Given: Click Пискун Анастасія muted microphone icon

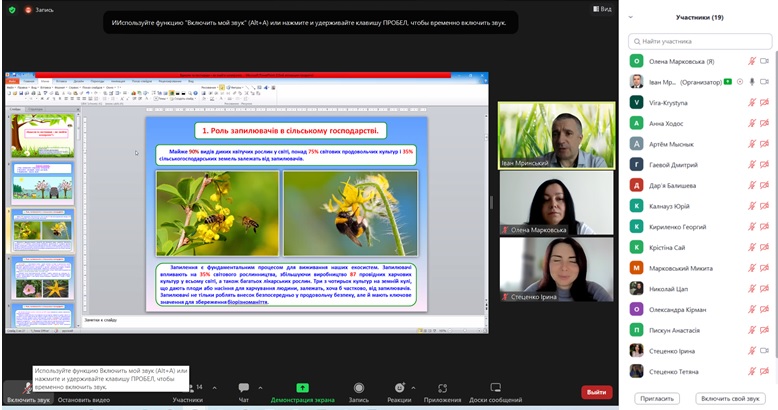Looking at the screenshot, I should pyautogui.click(x=752, y=330).
